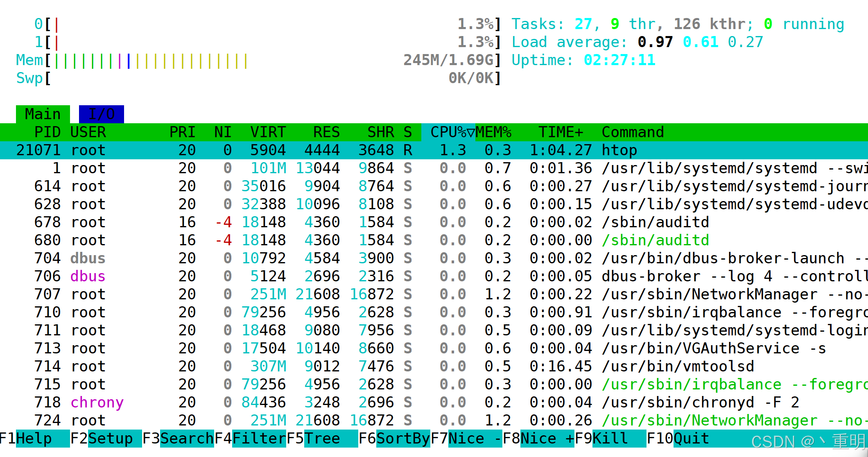Sort by the MEM% column header
The height and width of the screenshot is (457, 868).
(493, 132)
